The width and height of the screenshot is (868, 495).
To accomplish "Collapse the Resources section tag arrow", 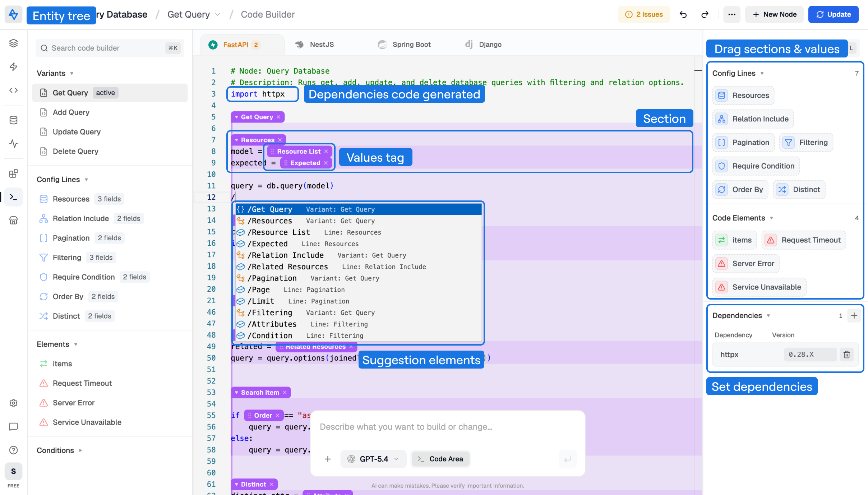I will 236,140.
